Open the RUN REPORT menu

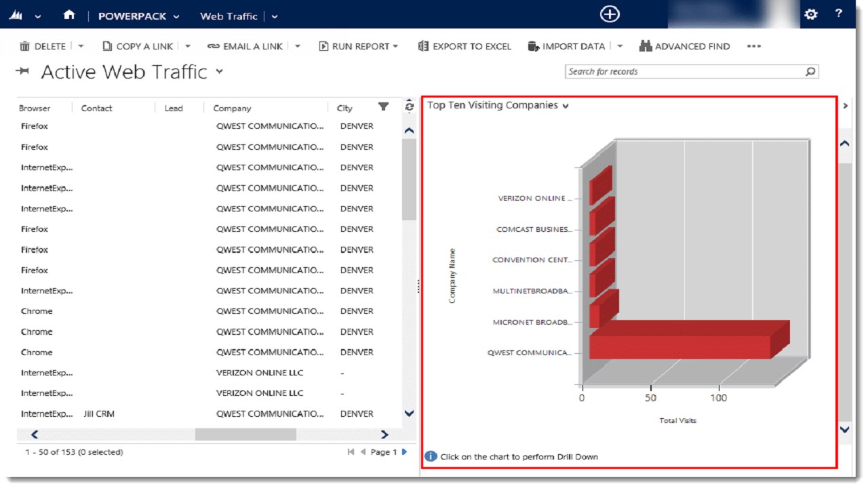359,46
